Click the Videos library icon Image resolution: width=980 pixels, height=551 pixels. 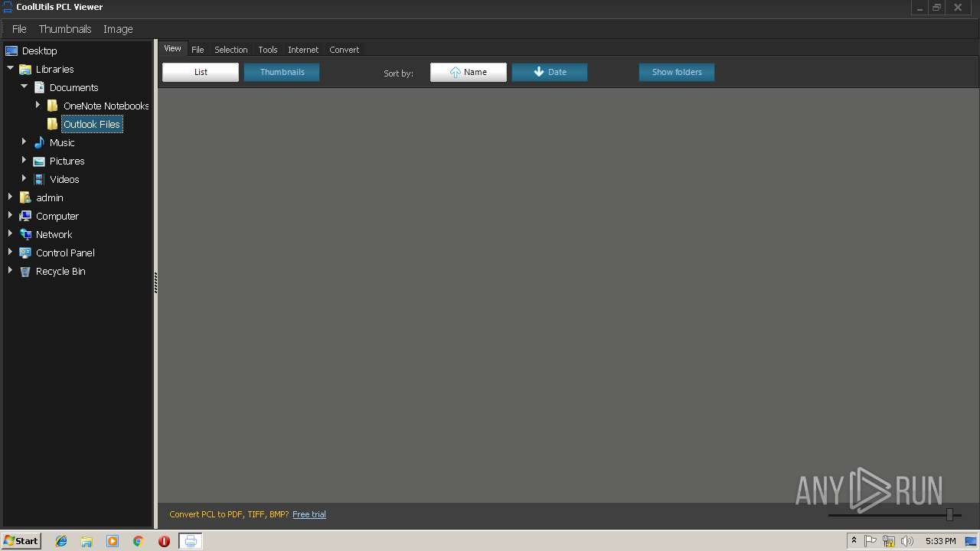(x=39, y=179)
